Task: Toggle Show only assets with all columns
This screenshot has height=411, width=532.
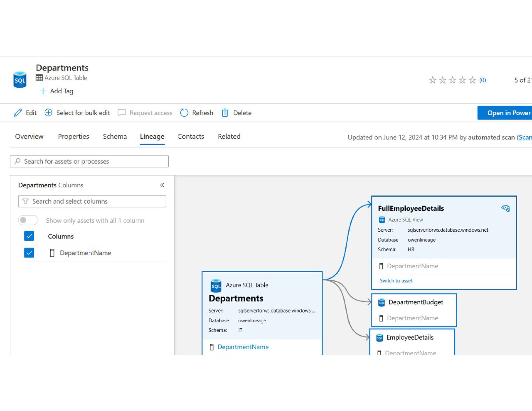Action: click(x=28, y=220)
